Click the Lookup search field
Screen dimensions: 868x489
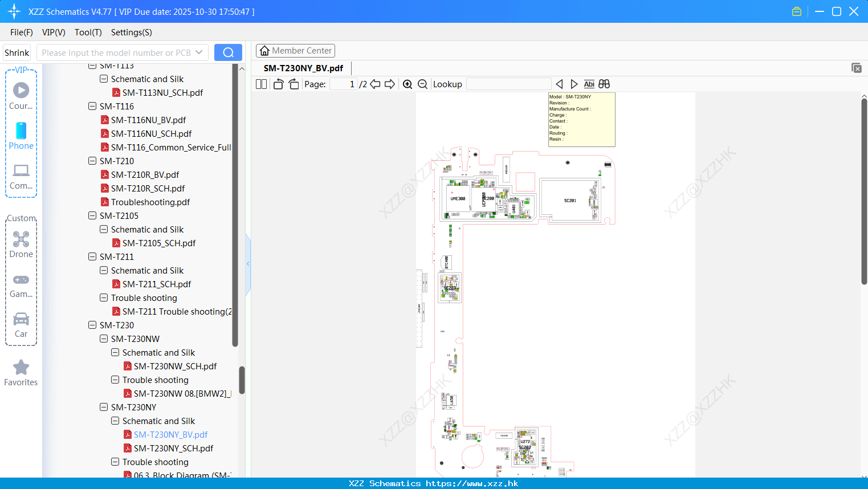pyautogui.click(x=508, y=84)
